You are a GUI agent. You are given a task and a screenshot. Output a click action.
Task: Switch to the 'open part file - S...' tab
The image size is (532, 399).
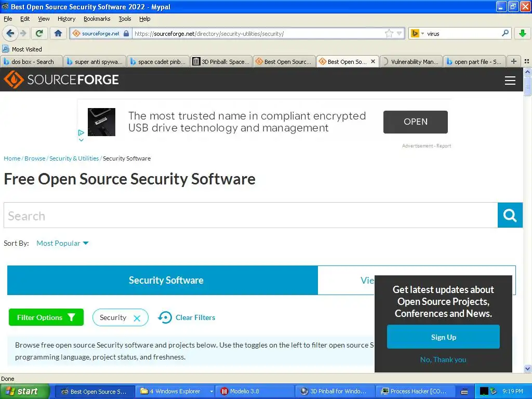coord(475,61)
